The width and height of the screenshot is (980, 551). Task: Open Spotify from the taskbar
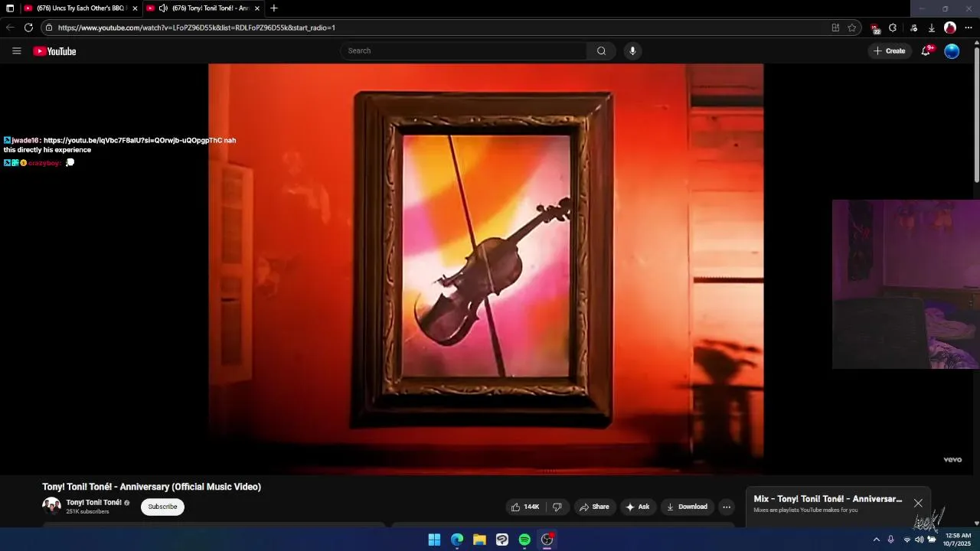(524, 540)
